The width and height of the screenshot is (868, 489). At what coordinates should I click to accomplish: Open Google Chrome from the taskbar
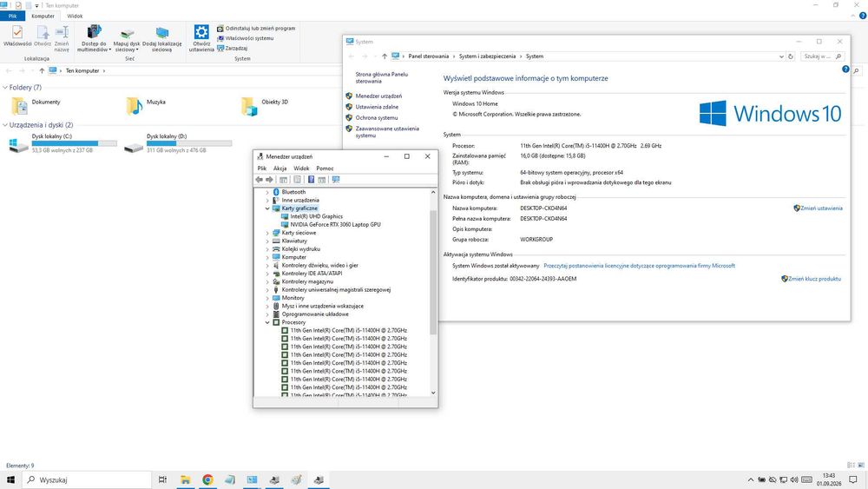point(207,479)
